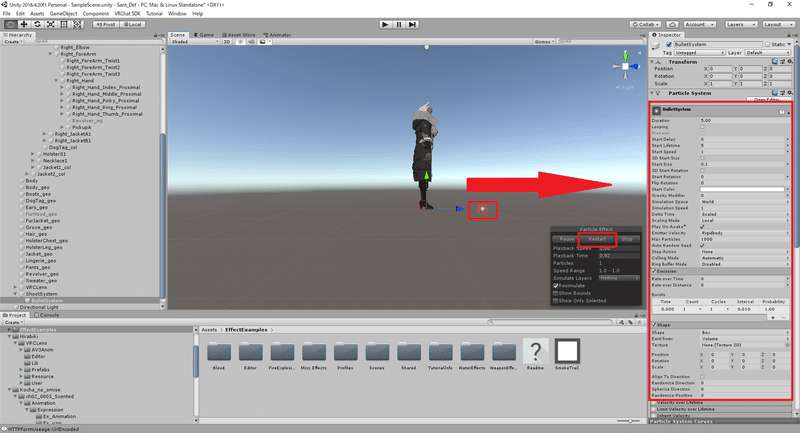Switch to the Animator tab
The width and height of the screenshot is (800, 433).
point(277,35)
